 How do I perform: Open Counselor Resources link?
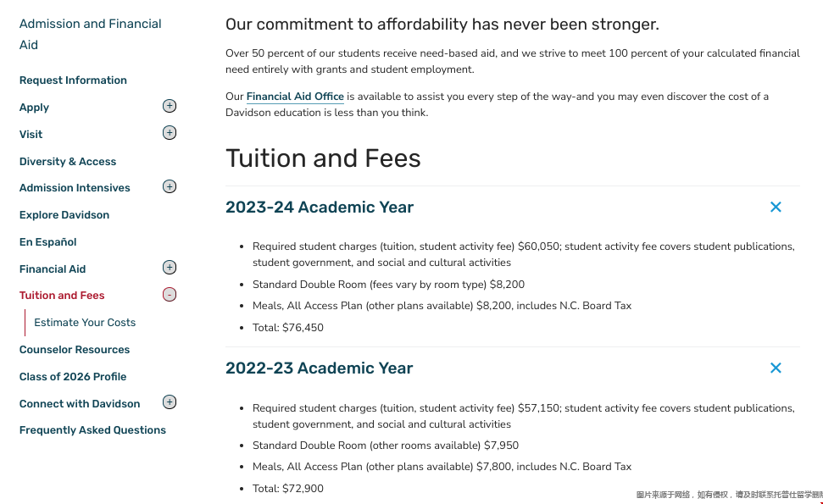(x=75, y=350)
